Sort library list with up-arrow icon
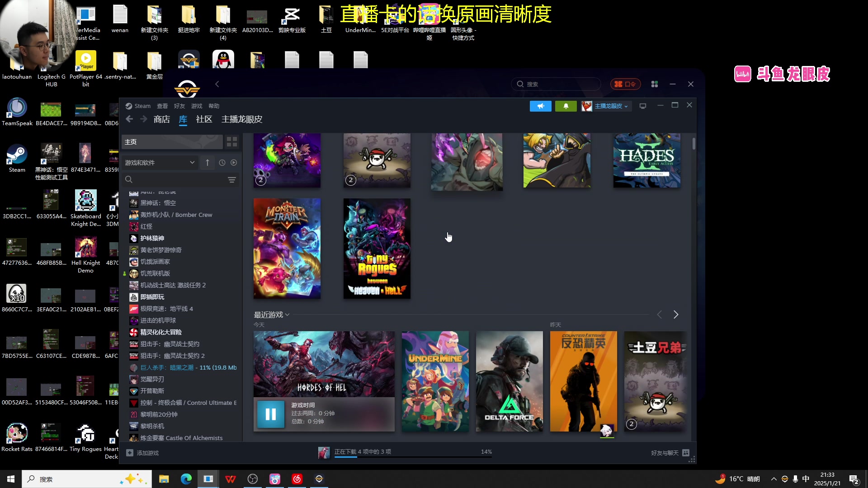The height and width of the screenshot is (488, 868). (x=207, y=163)
